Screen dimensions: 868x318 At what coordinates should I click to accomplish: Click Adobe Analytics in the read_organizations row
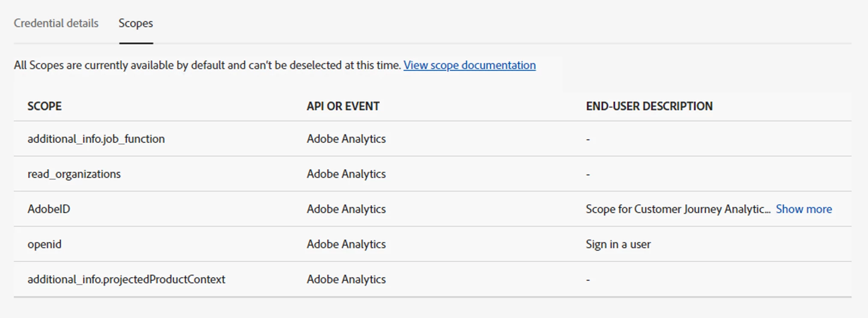346,174
